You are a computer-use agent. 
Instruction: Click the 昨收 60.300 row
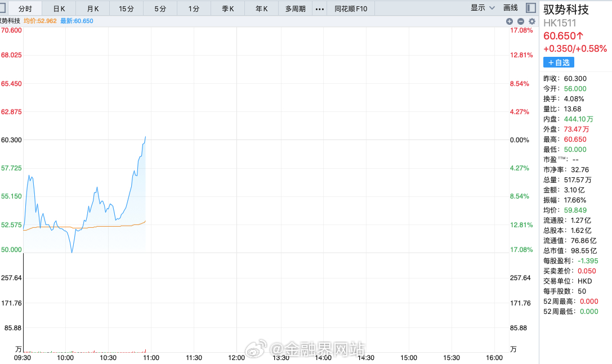coord(565,78)
